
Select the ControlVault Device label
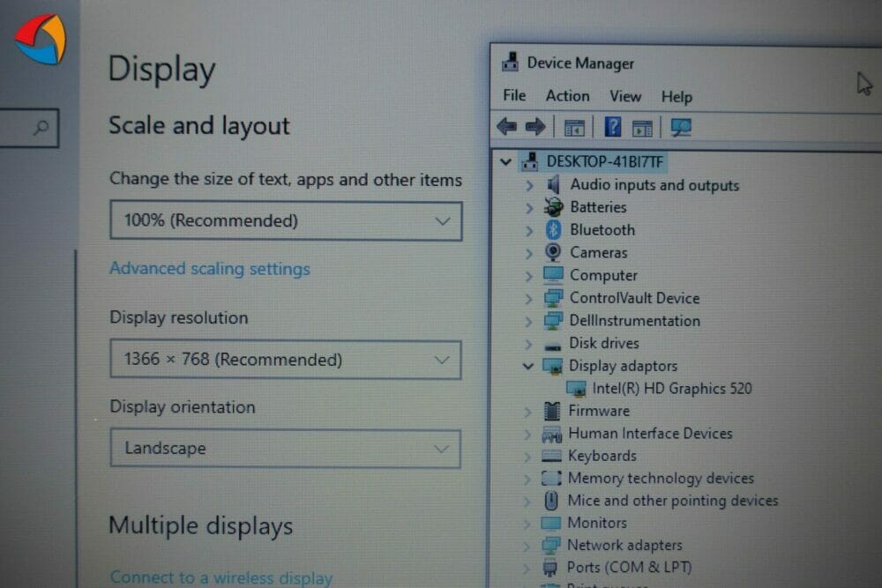click(634, 298)
